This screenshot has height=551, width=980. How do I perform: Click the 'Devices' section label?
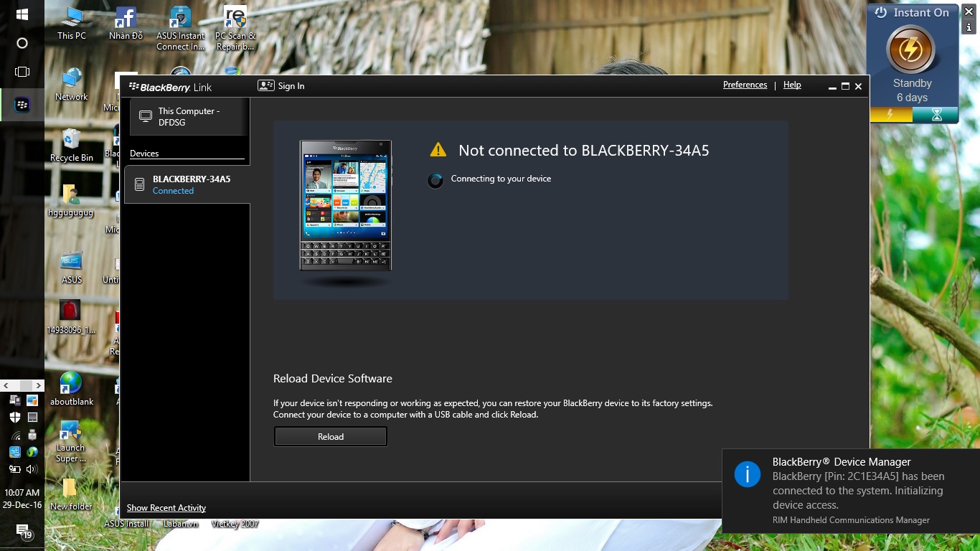click(144, 154)
